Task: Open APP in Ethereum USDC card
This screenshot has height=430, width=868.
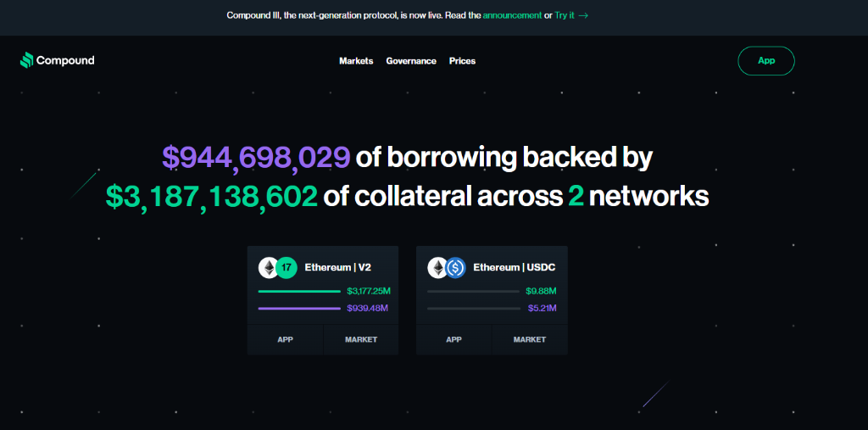Action: tap(454, 340)
